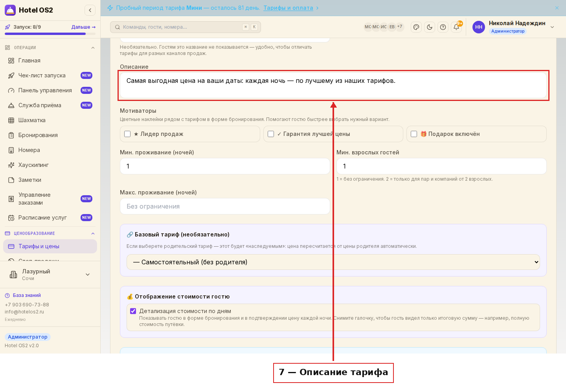
Task: Toggle dark mode moon icon
Action: (x=430, y=27)
